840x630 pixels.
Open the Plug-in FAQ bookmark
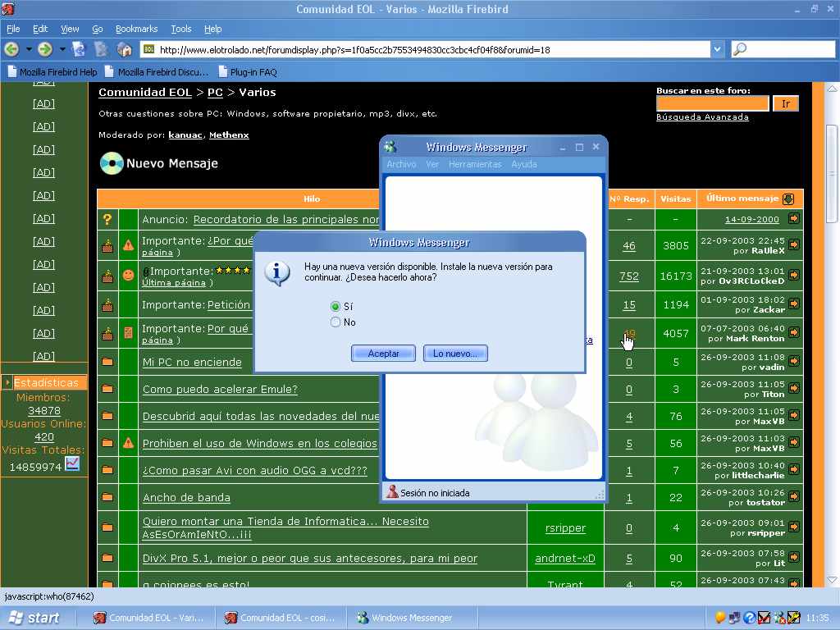[x=248, y=72]
